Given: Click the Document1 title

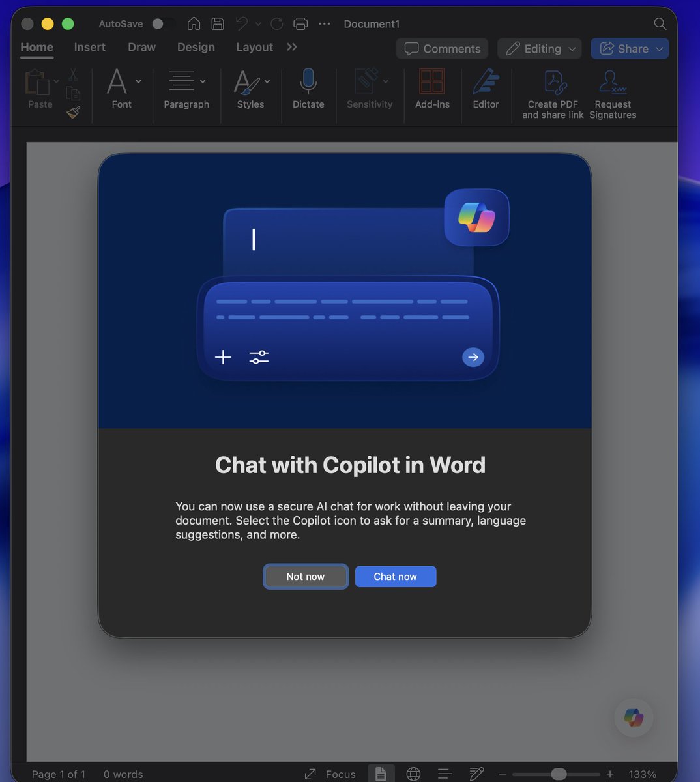Looking at the screenshot, I should click(x=372, y=24).
